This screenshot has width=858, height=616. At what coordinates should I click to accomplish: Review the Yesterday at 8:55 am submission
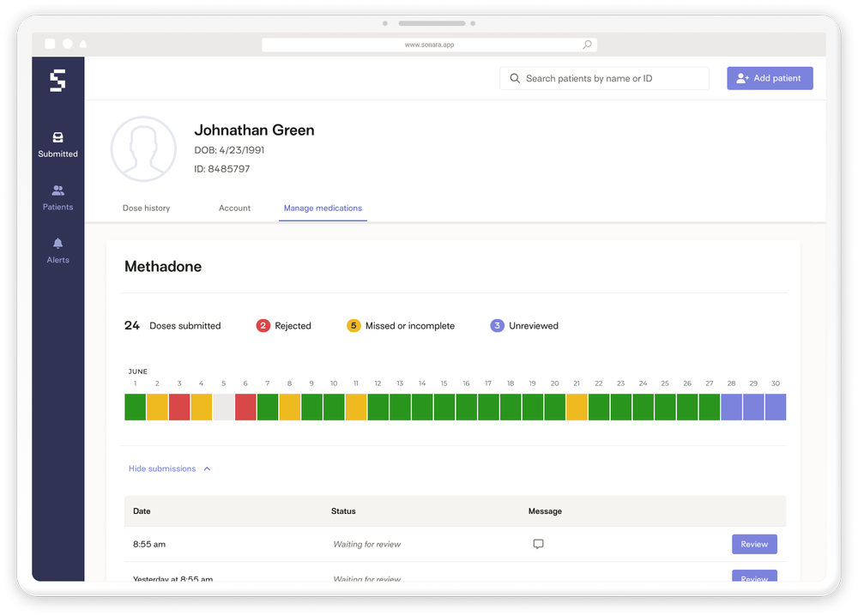[754, 576]
